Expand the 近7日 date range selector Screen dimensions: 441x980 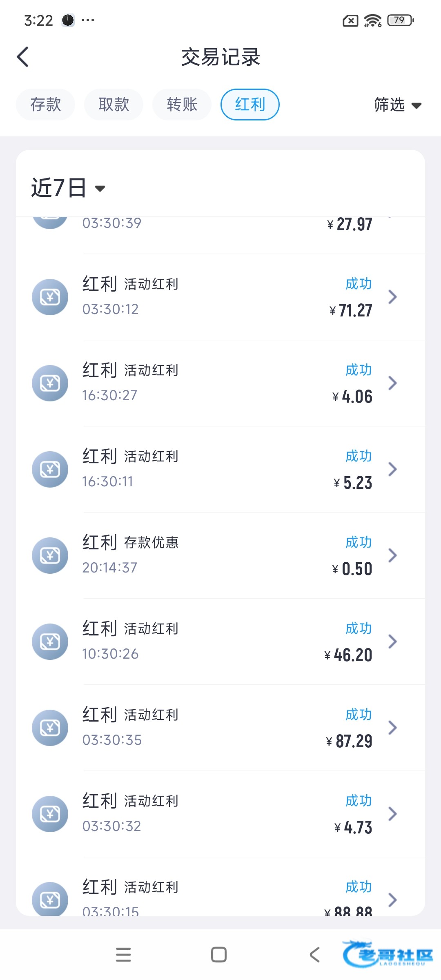click(x=68, y=188)
